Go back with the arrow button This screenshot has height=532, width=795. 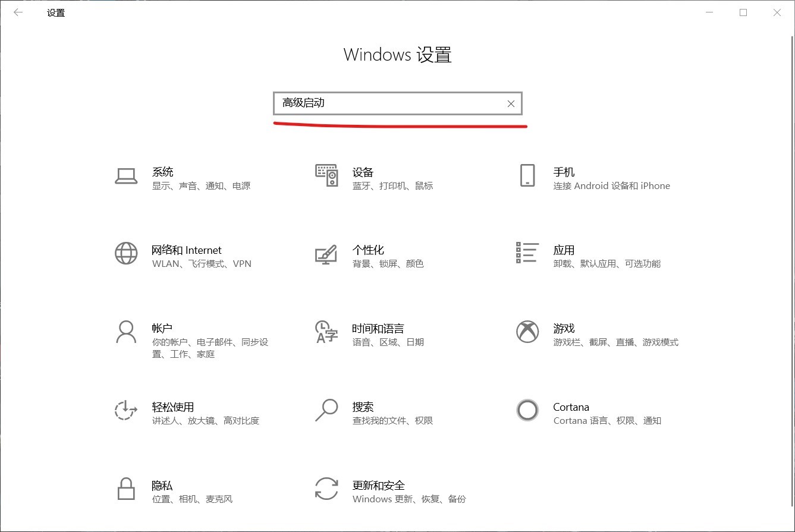(x=18, y=12)
